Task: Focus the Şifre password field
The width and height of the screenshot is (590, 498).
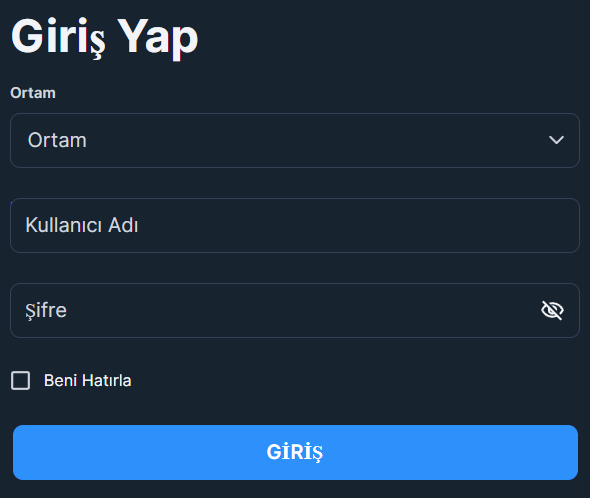Action: point(295,311)
